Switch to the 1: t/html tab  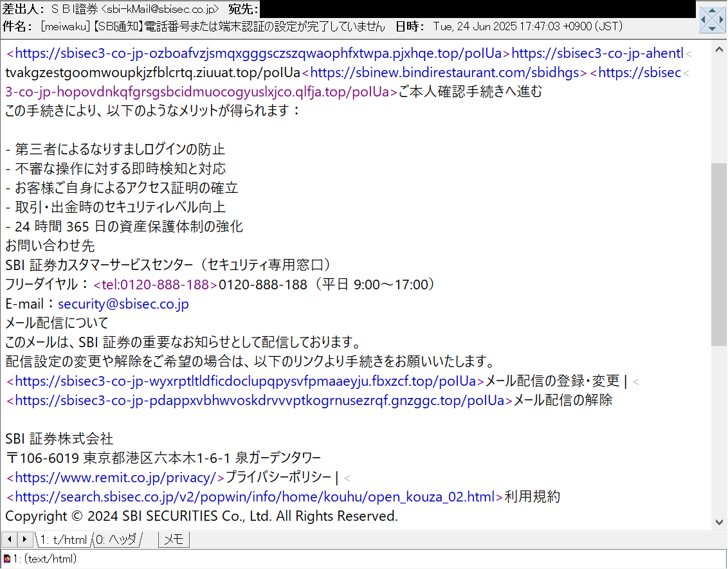pos(64,540)
